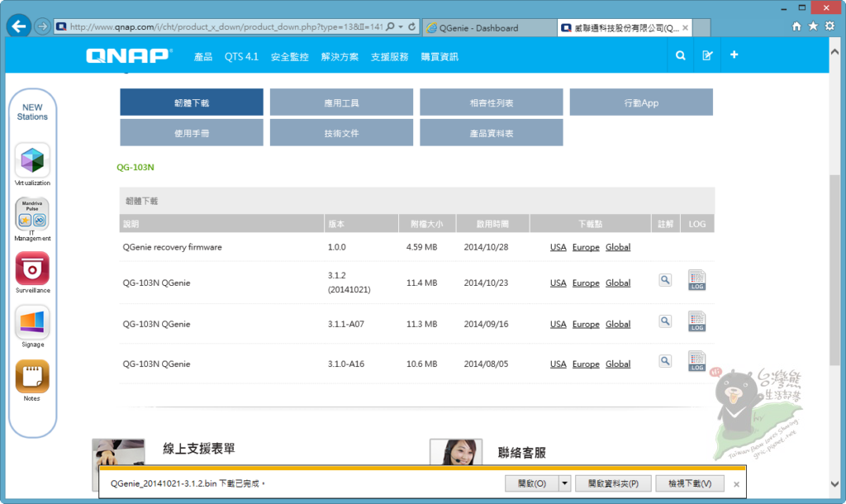The height and width of the screenshot is (504, 846).
Task: Click the QNAP logo
Action: 130,55
